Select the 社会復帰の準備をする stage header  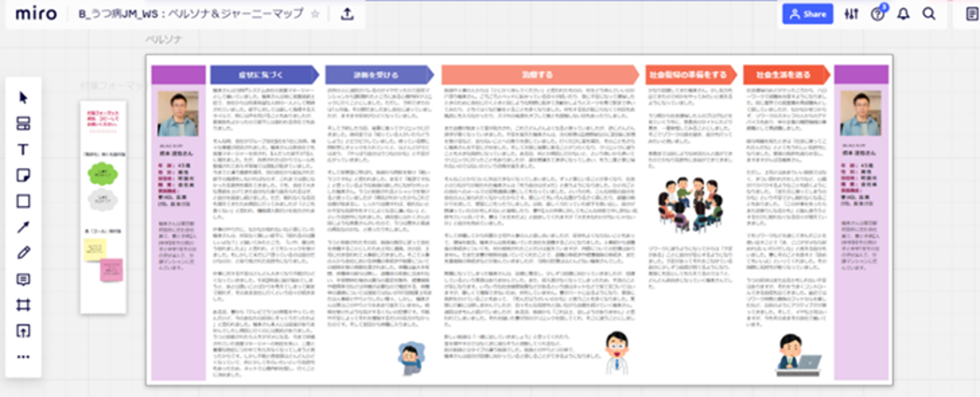point(691,75)
